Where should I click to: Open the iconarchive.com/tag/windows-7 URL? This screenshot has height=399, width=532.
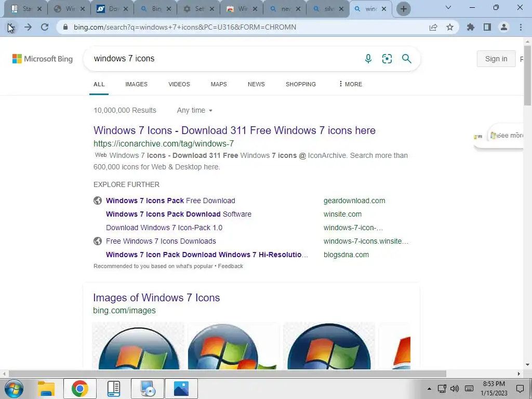pos(164,143)
